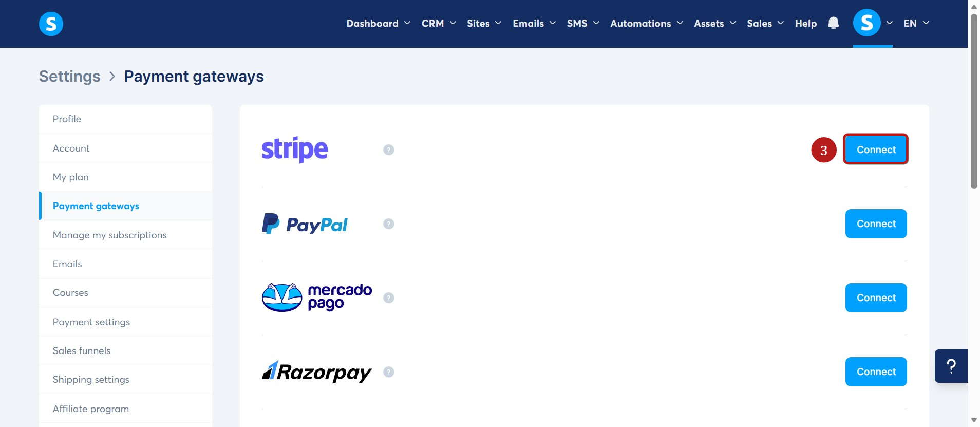Open Payment settings in sidebar
Image resolution: width=980 pixels, height=427 pixels.
pos(125,322)
